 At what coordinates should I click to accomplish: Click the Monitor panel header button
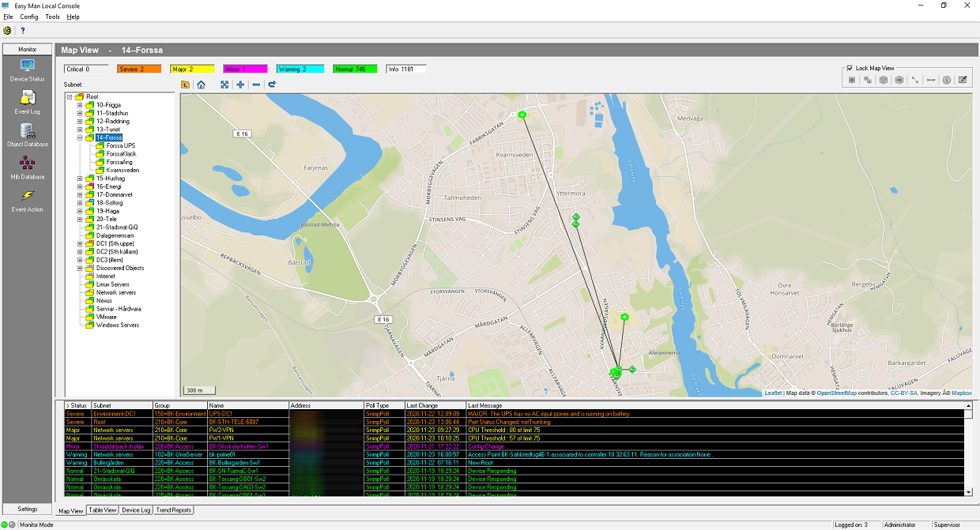tap(27, 49)
